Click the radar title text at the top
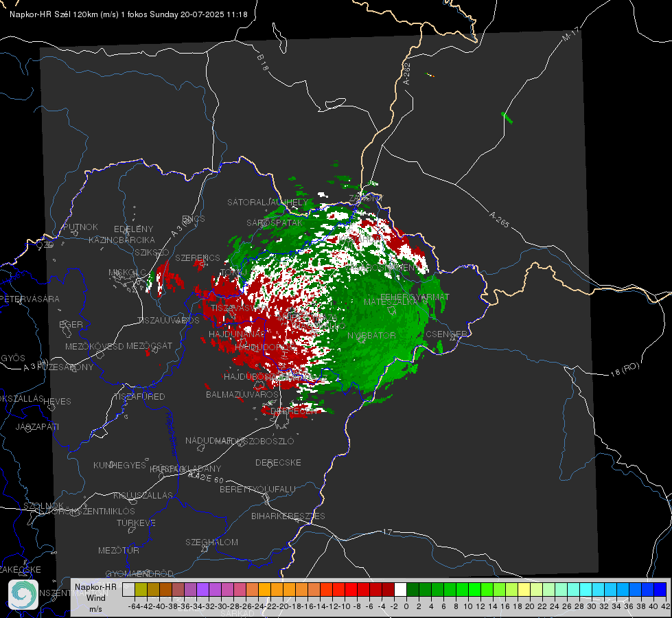This screenshot has width=672, height=618. 128,14
